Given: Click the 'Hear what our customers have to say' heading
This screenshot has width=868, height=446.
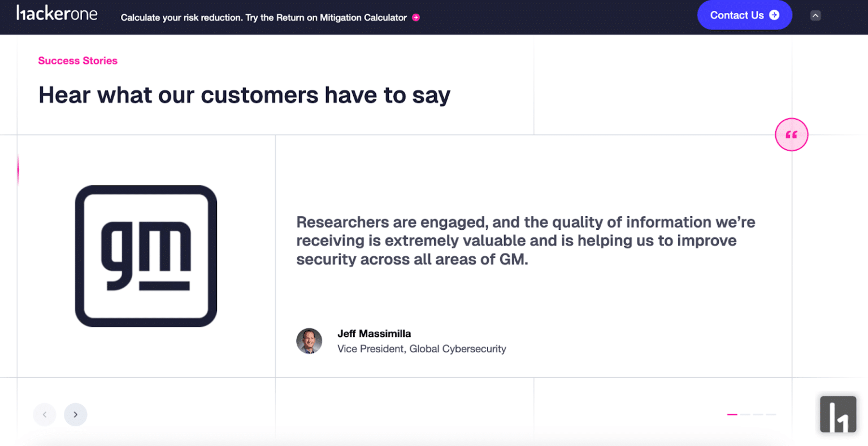Looking at the screenshot, I should 244,95.
